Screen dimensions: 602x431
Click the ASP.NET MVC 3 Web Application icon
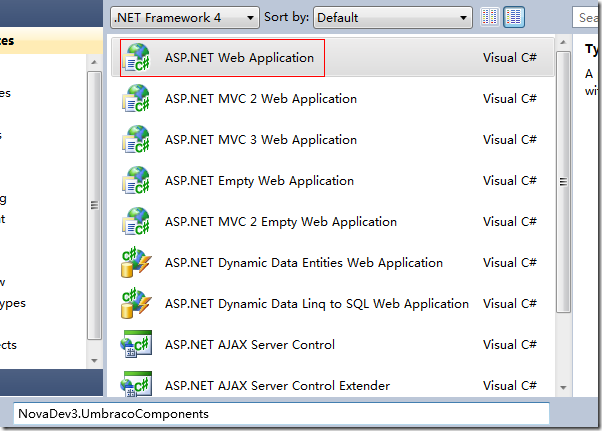(x=136, y=140)
